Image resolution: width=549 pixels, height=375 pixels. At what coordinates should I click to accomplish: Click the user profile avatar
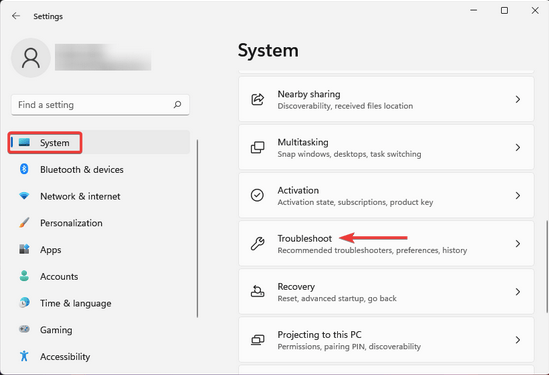[31, 58]
